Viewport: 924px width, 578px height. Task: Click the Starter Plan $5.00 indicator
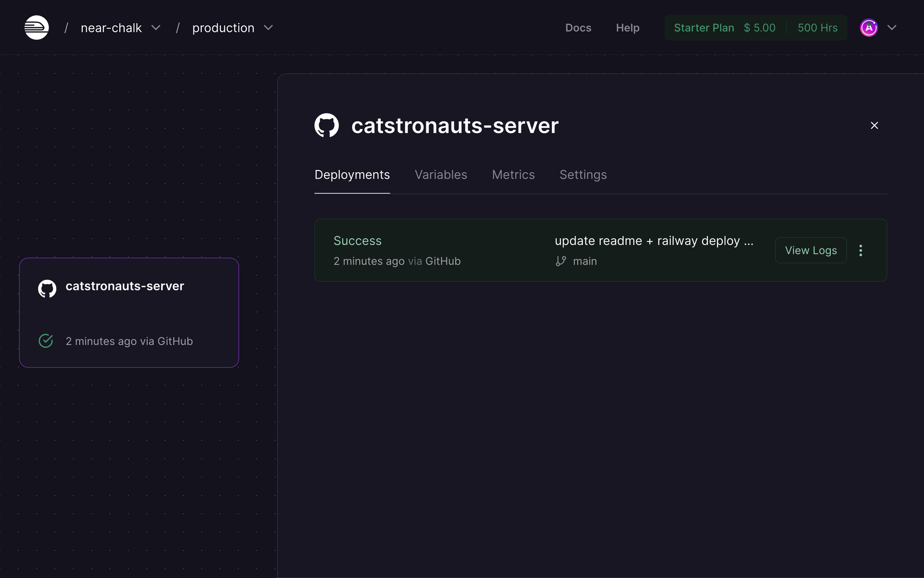coord(724,27)
